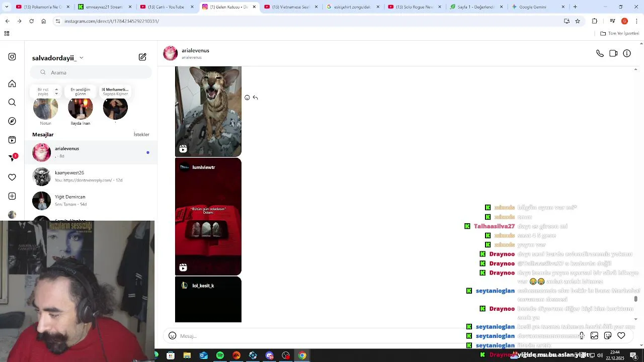Open Chrome apps grid shortcut

[7, 33]
